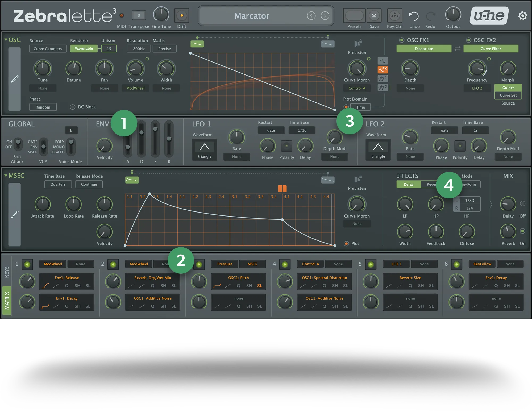
Task: Click the Dissociate button under OSC FX1
Action: point(424,48)
